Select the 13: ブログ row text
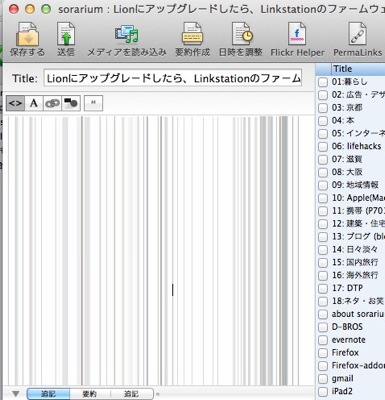The image size is (385, 400). [358, 236]
